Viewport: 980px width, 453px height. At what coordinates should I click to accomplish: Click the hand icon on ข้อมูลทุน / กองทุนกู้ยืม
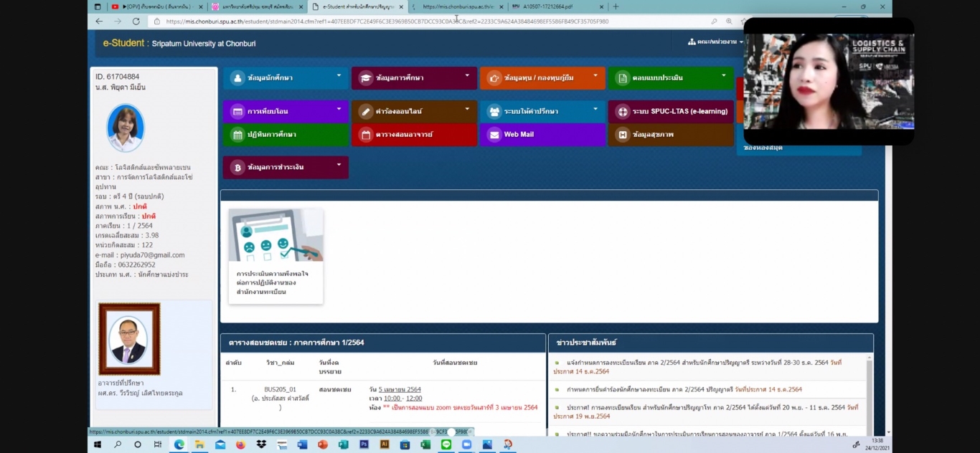[x=494, y=78]
